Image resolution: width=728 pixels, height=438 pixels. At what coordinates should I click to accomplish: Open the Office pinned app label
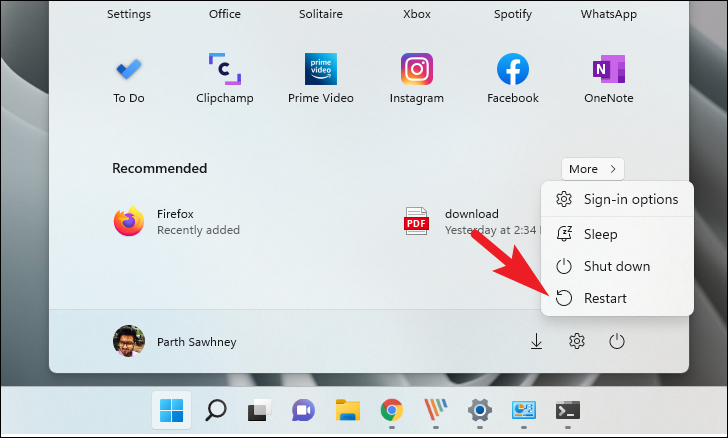(225, 14)
